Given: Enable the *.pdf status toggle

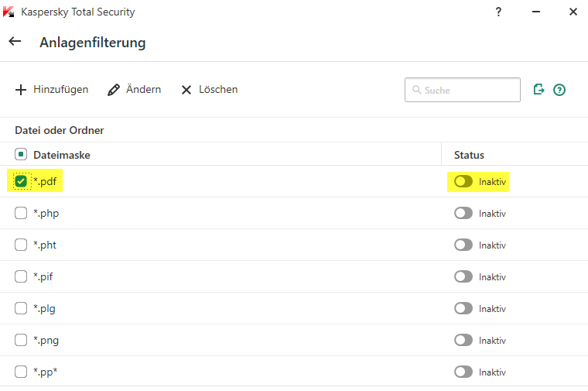Looking at the screenshot, I should pos(463,181).
